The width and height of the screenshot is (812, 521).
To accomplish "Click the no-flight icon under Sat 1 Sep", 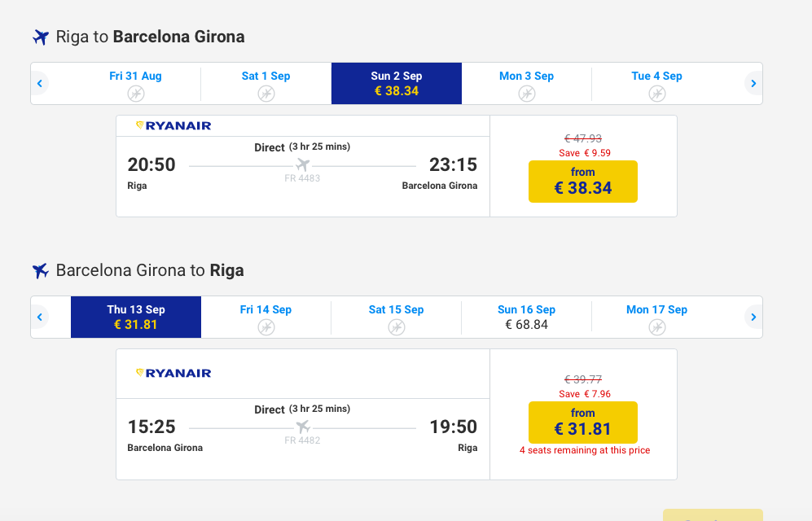I will (x=266, y=94).
